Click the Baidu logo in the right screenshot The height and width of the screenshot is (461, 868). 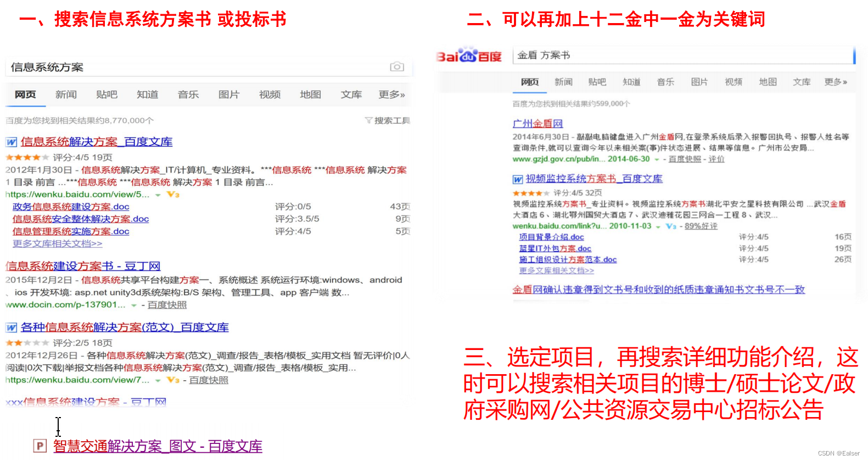(x=469, y=56)
